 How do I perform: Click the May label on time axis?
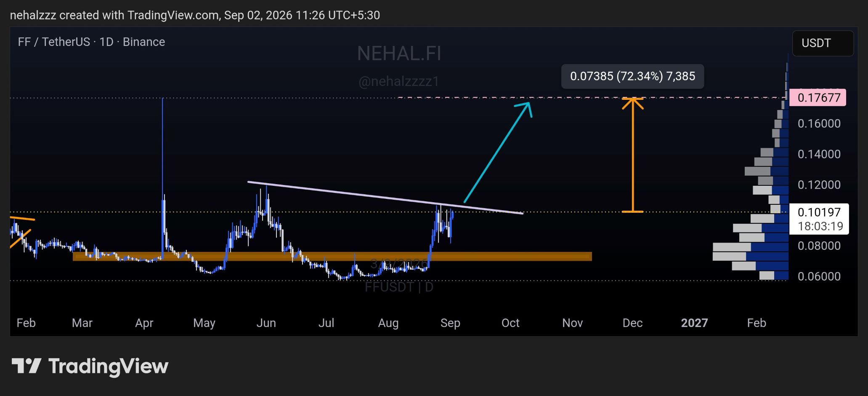pyautogui.click(x=204, y=323)
